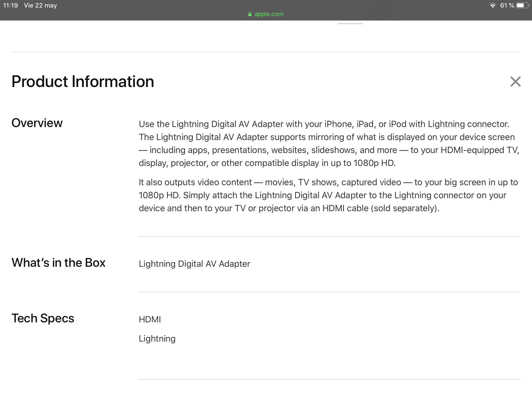Tap the 11:19 clock in status bar

[x=10, y=5]
